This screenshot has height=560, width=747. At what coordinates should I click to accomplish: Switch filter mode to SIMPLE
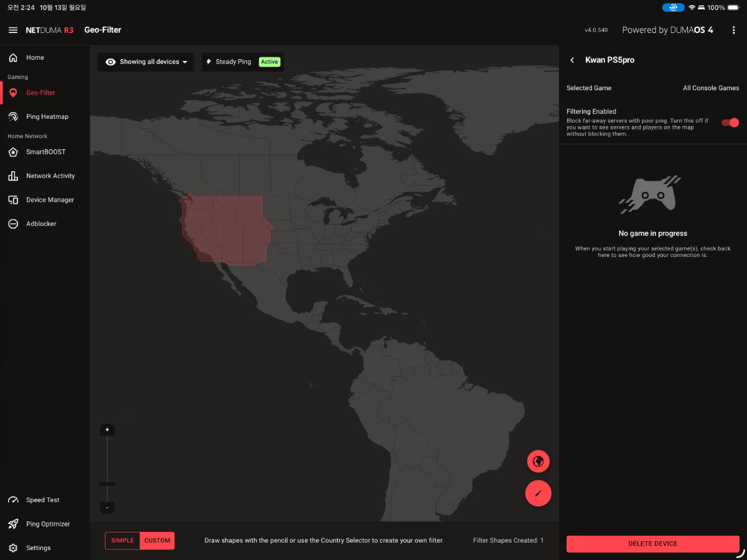pos(123,541)
